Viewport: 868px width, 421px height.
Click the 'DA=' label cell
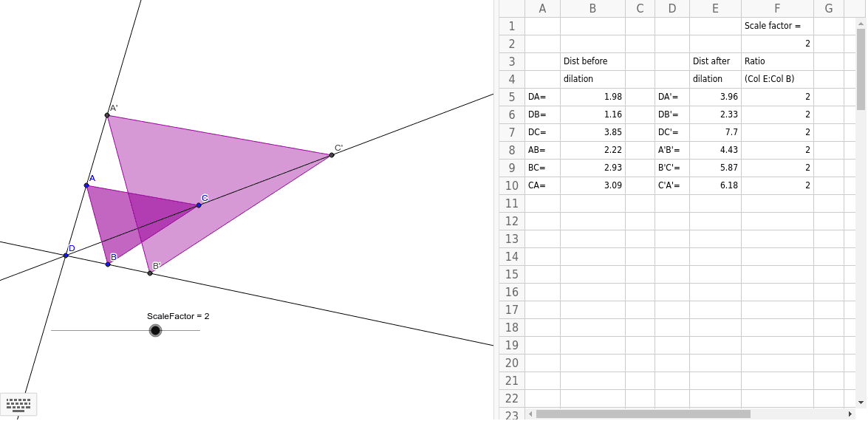point(542,97)
